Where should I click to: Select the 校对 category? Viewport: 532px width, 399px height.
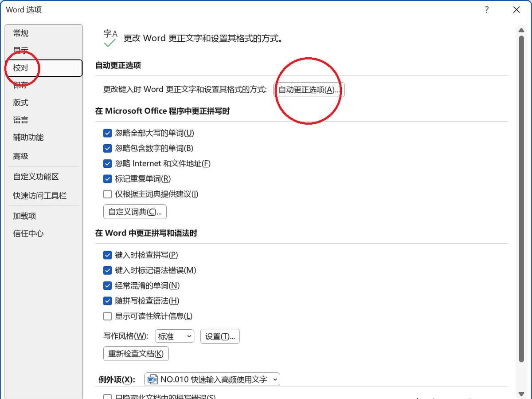point(43,68)
